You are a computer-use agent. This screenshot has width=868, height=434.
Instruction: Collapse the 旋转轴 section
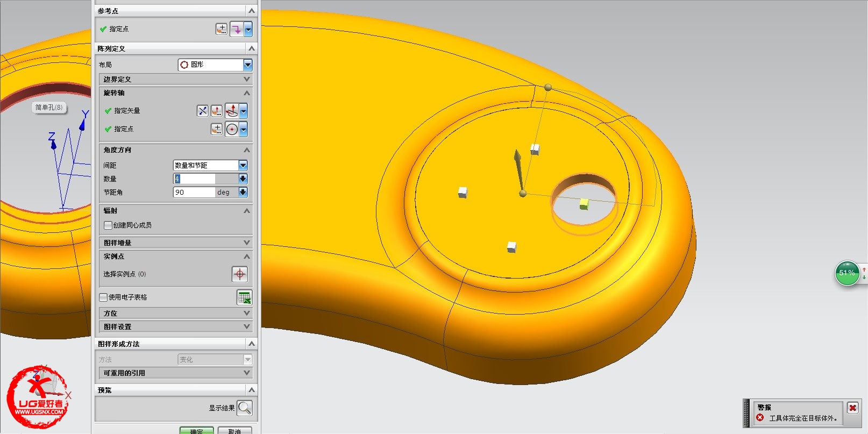(247, 93)
